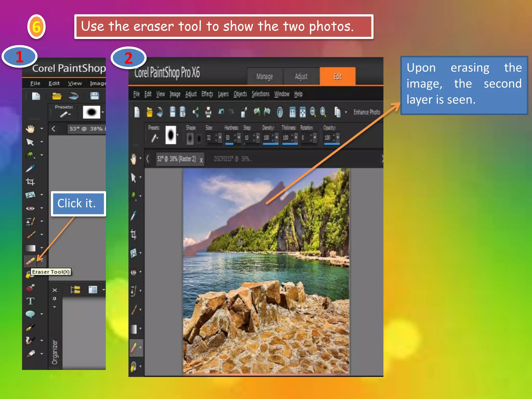Click the Fit to Window icon in the X6 toolbar

coord(303,112)
